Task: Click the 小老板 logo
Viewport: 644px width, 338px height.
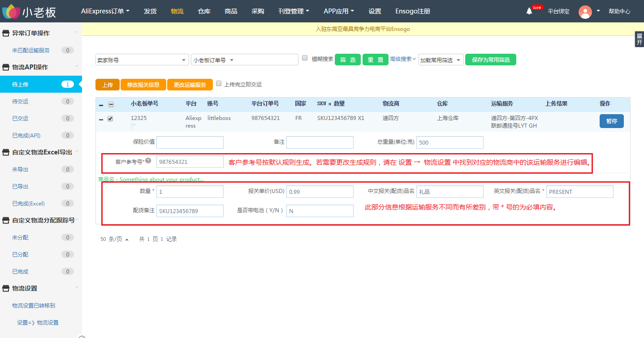Action: [x=30, y=11]
